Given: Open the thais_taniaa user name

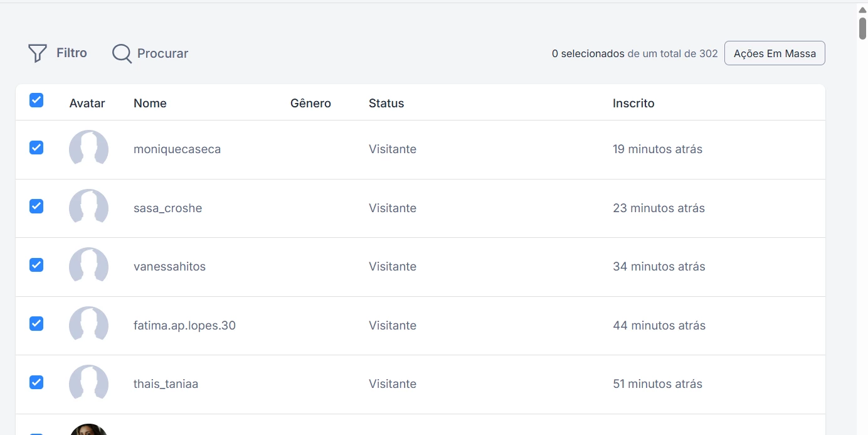Looking at the screenshot, I should click(x=166, y=384).
